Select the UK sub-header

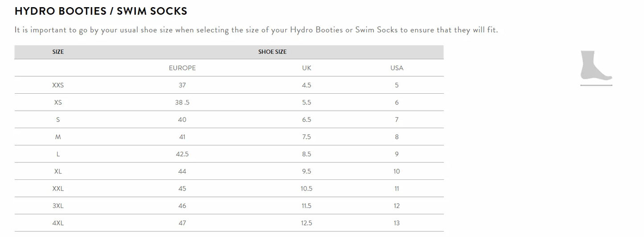[x=306, y=68]
